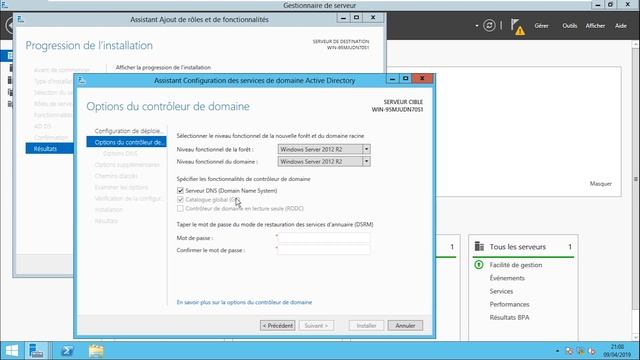Minimize the Active Directory configuration wizard
The height and width of the screenshot is (360, 640).
point(392,78)
